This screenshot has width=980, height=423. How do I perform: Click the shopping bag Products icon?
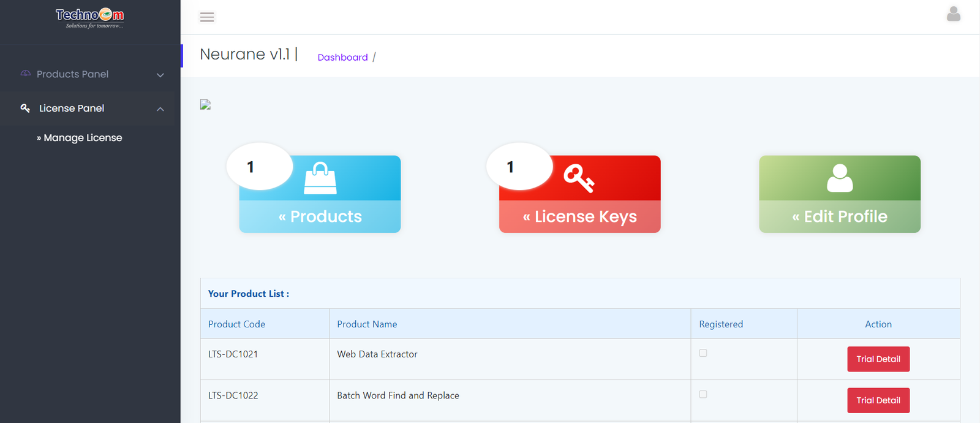(320, 178)
